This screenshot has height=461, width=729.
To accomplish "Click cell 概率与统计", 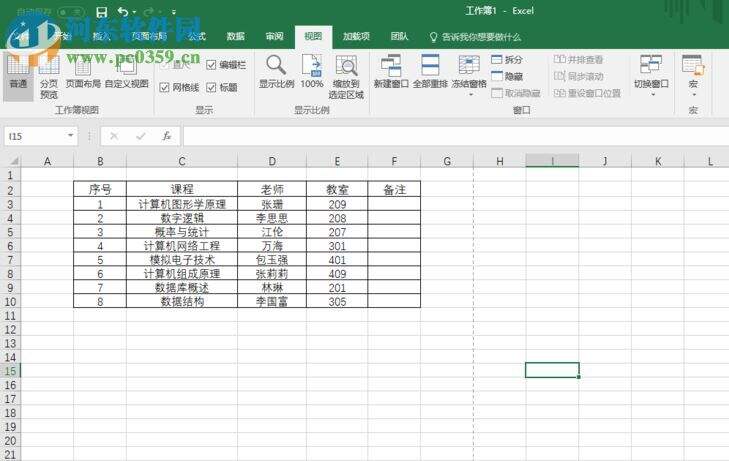I will (182, 232).
